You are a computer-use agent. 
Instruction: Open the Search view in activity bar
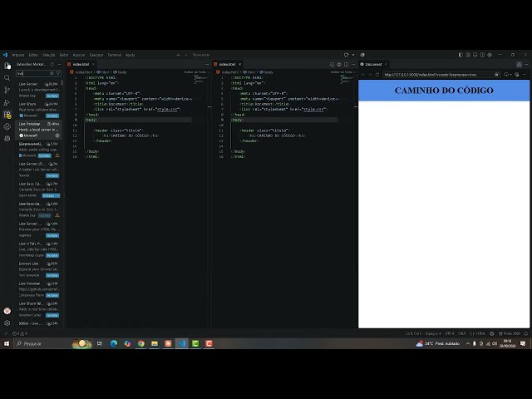[7, 77]
